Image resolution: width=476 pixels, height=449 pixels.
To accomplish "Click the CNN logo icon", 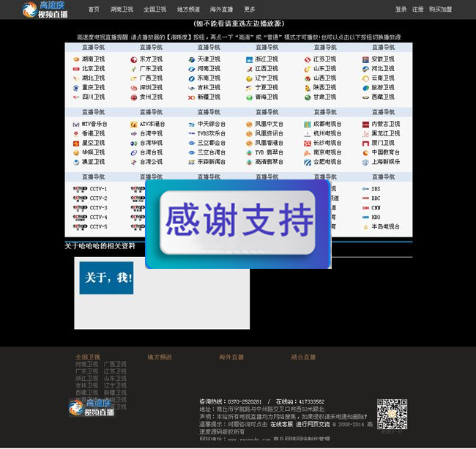I will point(365,208).
